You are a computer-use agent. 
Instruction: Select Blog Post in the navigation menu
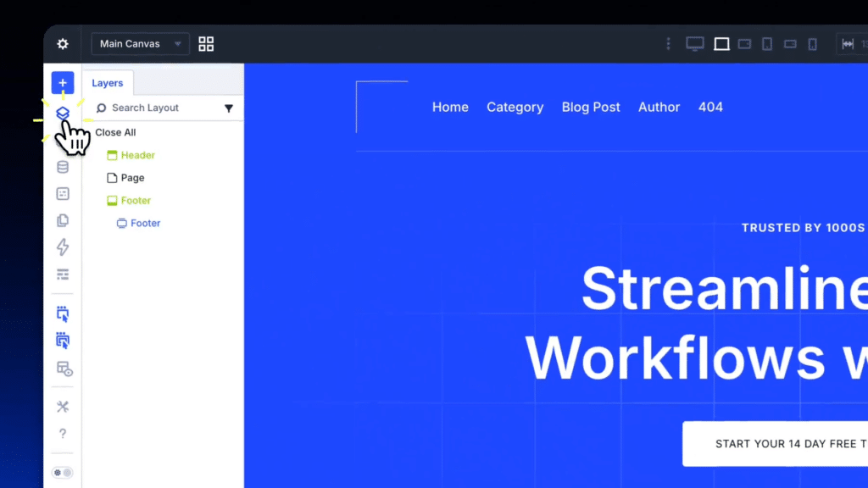point(591,107)
